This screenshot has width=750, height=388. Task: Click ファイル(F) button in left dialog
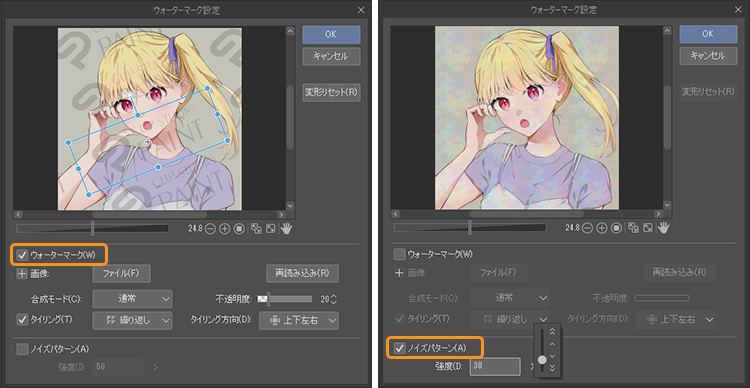(121, 273)
